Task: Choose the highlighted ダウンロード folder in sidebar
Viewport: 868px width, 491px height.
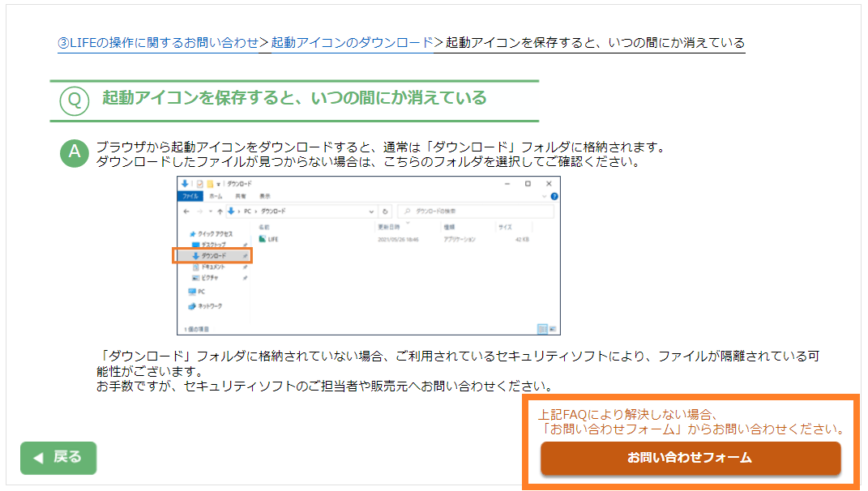Action: (x=212, y=255)
